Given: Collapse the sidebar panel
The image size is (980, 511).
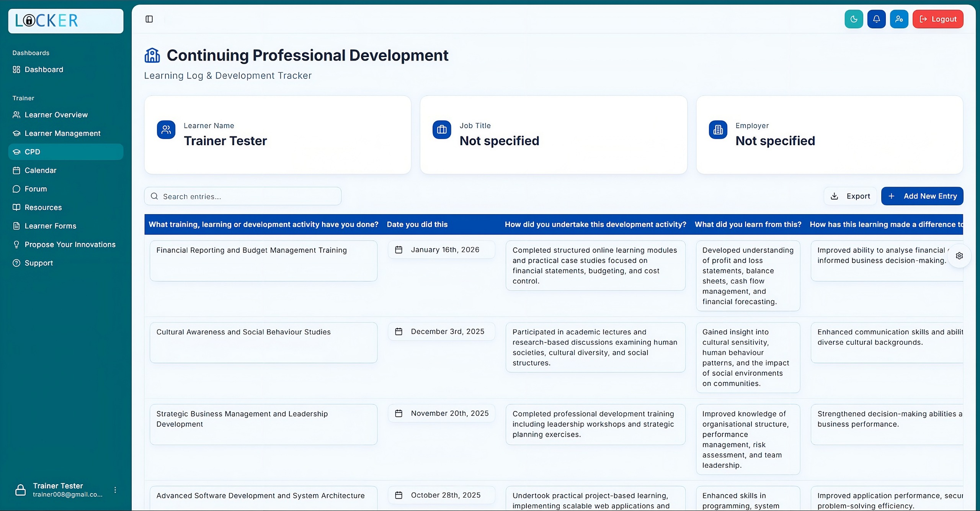Looking at the screenshot, I should click(x=149, y=19).
